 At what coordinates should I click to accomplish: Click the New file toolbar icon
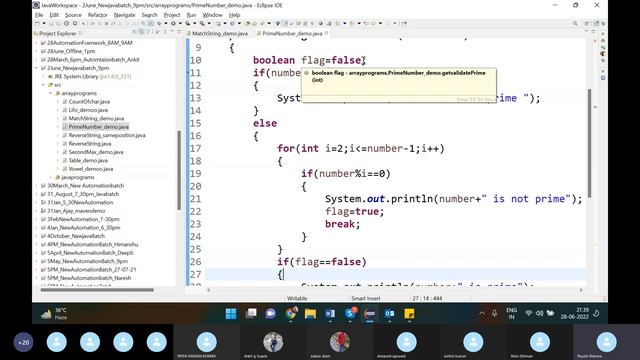tap(38, 24)
